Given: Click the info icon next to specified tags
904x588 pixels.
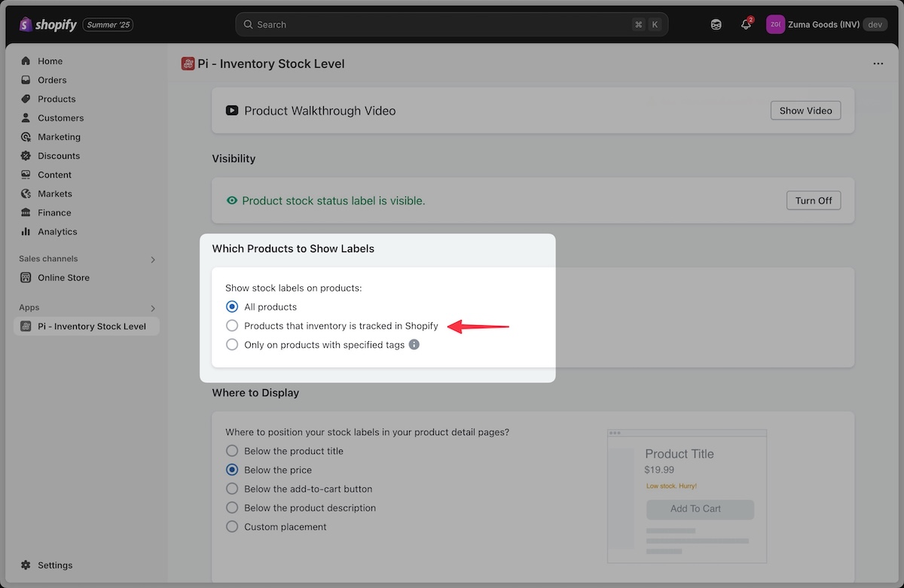Looking at the screenshot, I should 414,345.
